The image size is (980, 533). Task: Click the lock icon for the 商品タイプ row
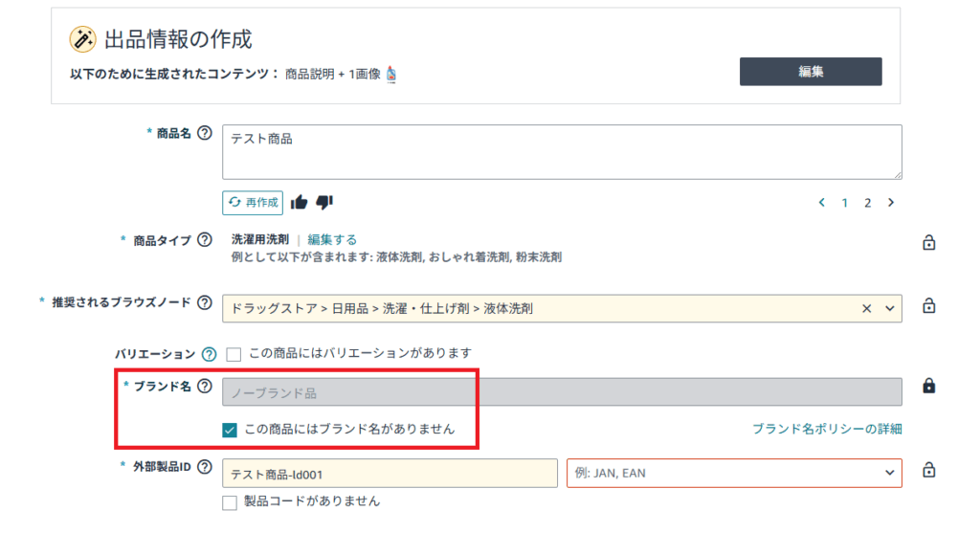(x=928, y=242)
